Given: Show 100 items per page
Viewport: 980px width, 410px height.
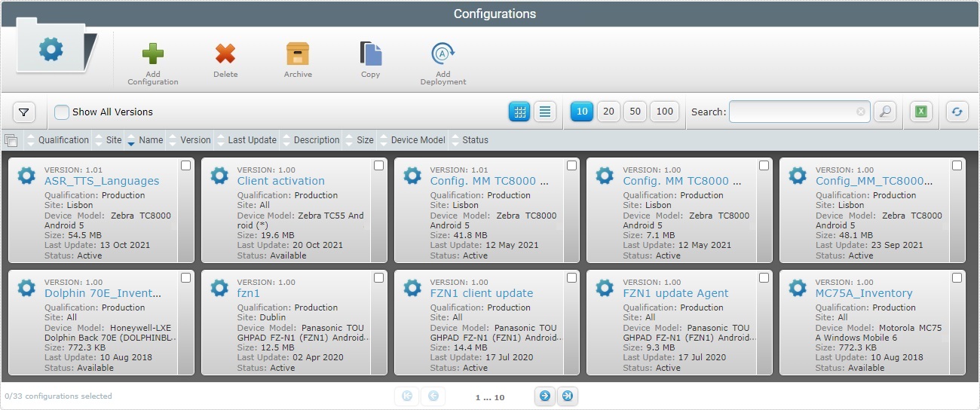Looking at the screenshot, I should click(x=664, y=112).
